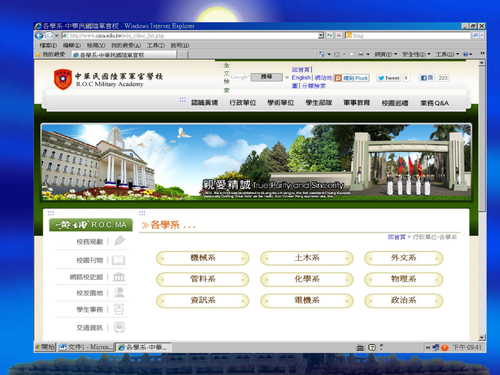Click the Refresh icon beside the address bar
This screenshot has height=375, width=500.
[330, 35]
